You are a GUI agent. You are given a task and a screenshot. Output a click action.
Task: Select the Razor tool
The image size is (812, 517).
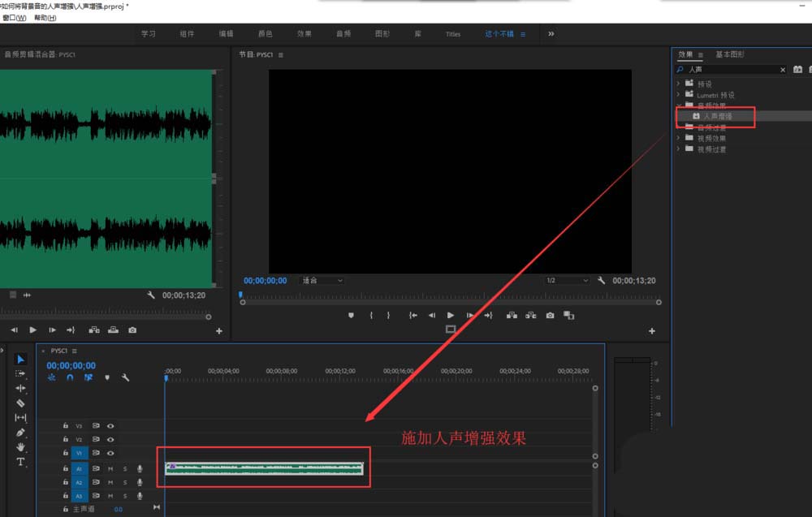point(20,403)
